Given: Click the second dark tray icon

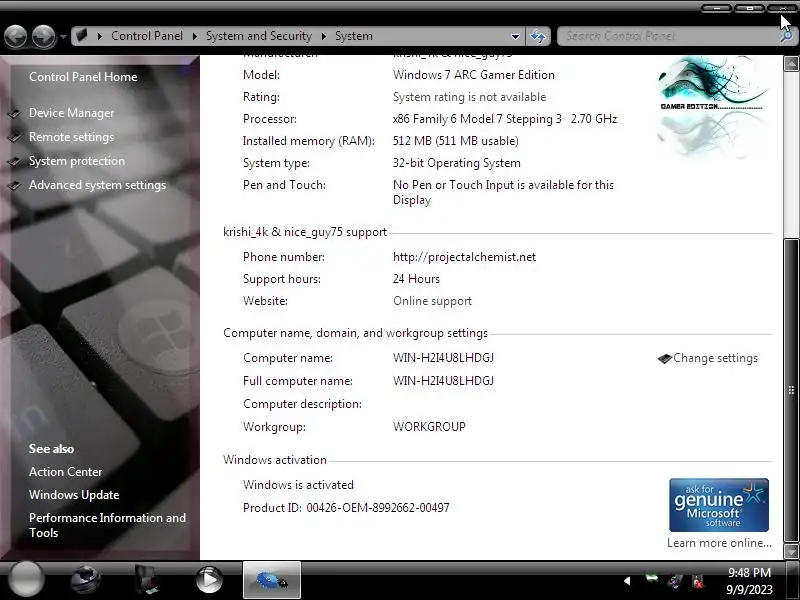Looking at the screenshot, I should click(675, 581).
